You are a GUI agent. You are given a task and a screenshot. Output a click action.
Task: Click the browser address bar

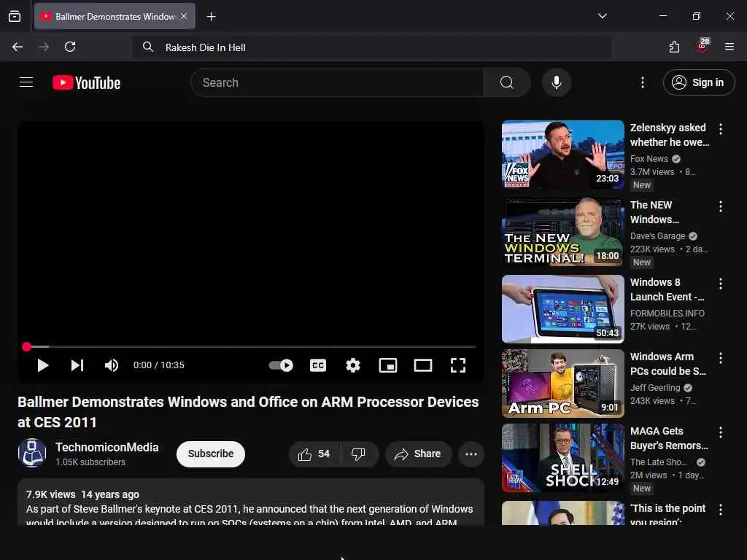pyautogui.click(x=371, y=47)
